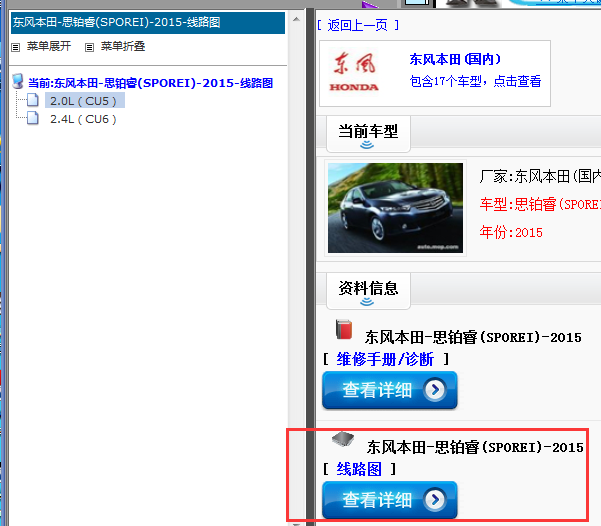Click 东风本田-思铂睿(SPOREI)-2015 title above 维修手册/诊断
This screenshot has height=526, width=601.
[473, 337]
